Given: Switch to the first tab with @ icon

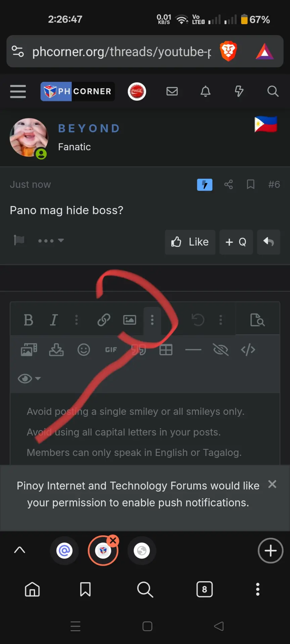Looking at the screenshot, I should (64, 550).
